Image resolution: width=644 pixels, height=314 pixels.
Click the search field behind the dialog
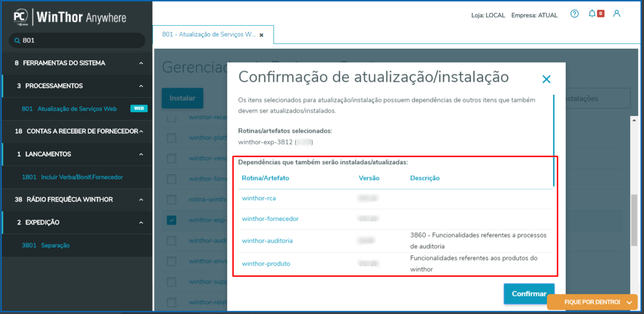598,98
